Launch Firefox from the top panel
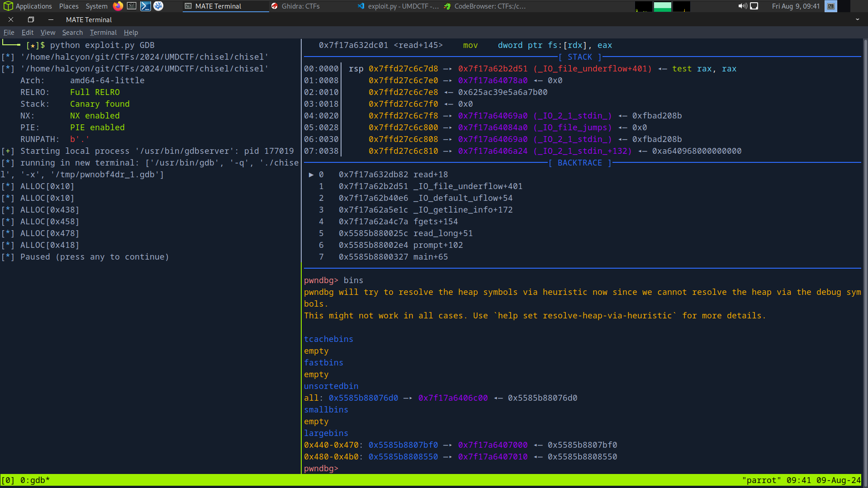This screenshot has height=488, width=868. click(118, 6)
